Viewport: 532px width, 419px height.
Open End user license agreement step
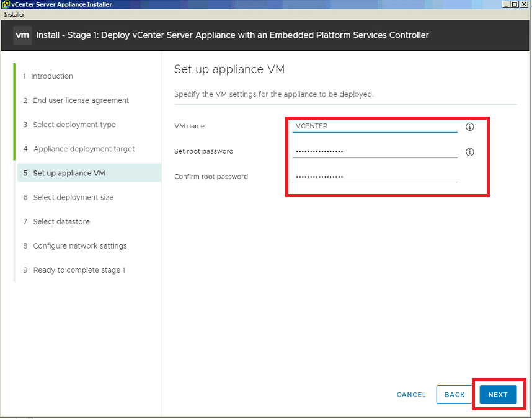tap(76, 100)
